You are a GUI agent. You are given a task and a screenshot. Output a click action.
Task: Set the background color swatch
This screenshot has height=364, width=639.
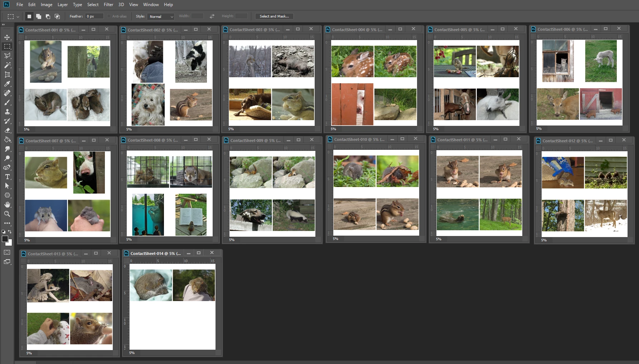click(x=10, y=244)
